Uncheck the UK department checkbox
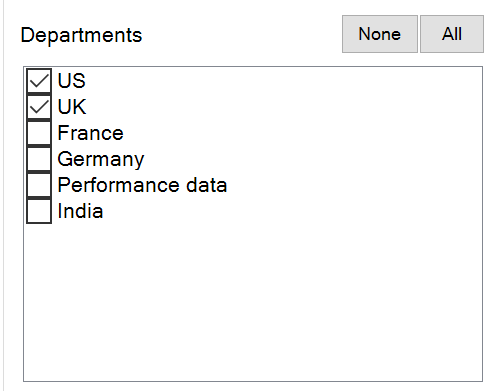The height and width of the screenshot is (391, 490). [39, 107]
